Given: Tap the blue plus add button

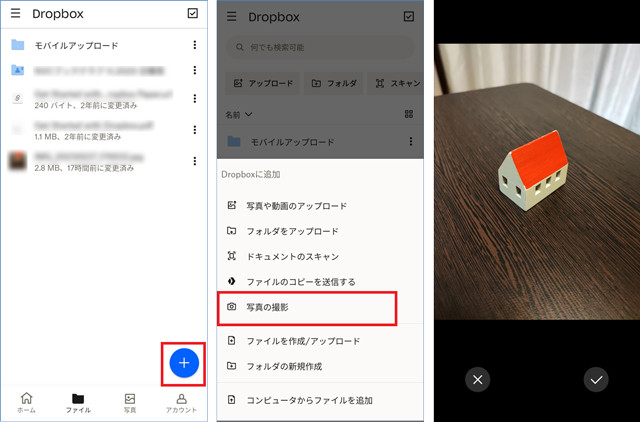Looking at the screenshot, I should pos(183,363).
